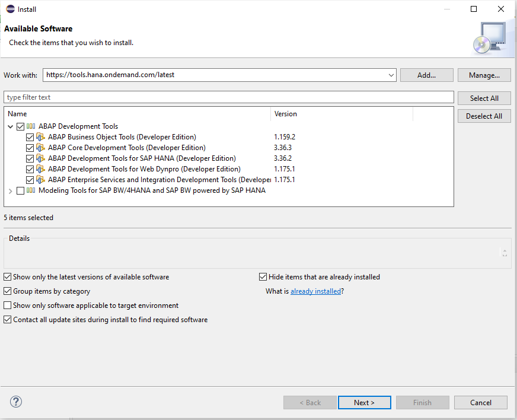Click the ABAP Development Tools for SAP HANA icon

pyautogui.click(x=40, y=158)
